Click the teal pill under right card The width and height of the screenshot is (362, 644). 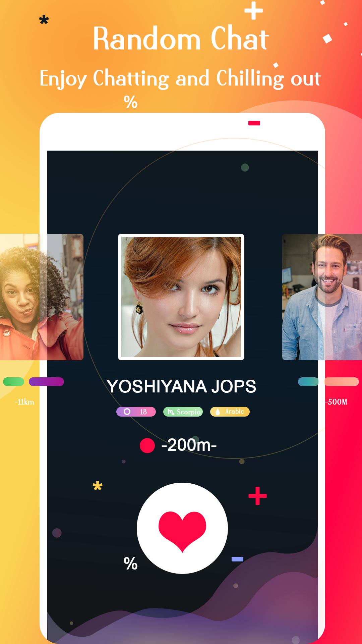[x=308, y=382]
